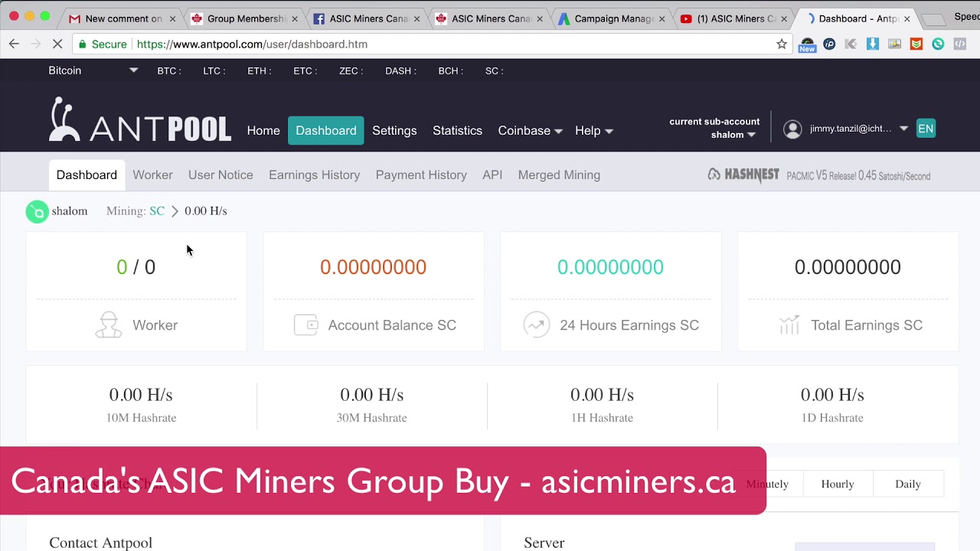Image resolution: width=980 pixels, height=551 pixels.
Task: Open the Earnings History sub-tab
Action: point(314,175)
